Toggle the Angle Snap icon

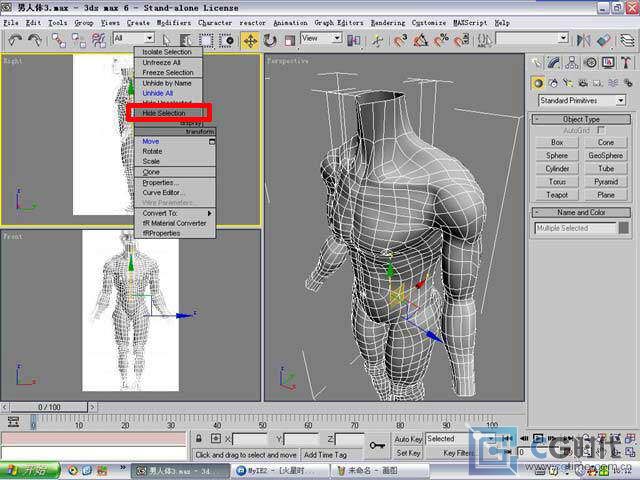click(x=420, y=40)
